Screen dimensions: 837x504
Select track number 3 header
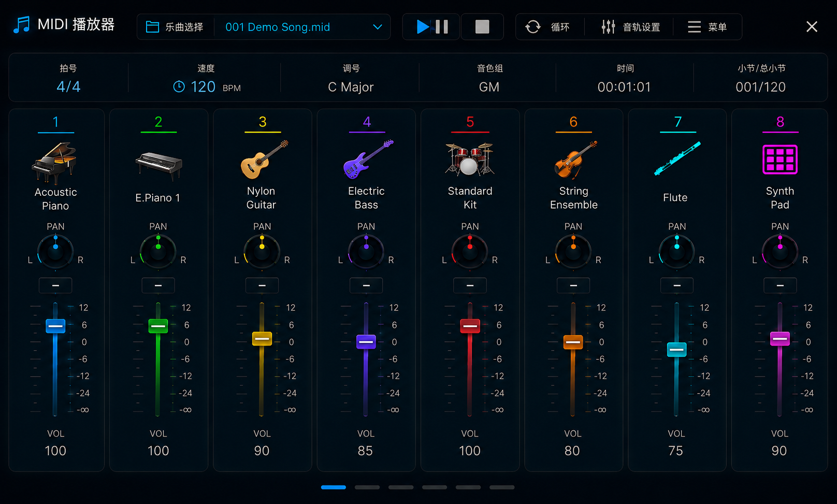pyautogui.click(x=263, y=122)
